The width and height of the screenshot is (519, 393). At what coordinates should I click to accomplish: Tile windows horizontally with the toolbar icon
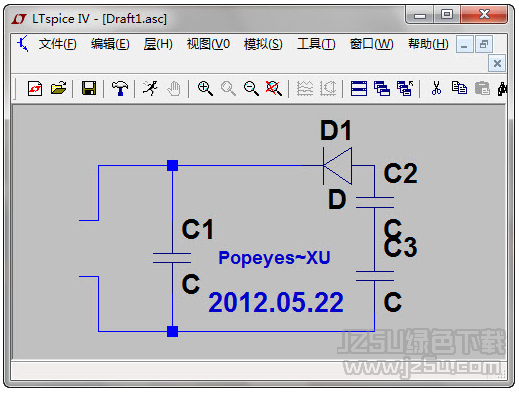[x=359, y=89]
